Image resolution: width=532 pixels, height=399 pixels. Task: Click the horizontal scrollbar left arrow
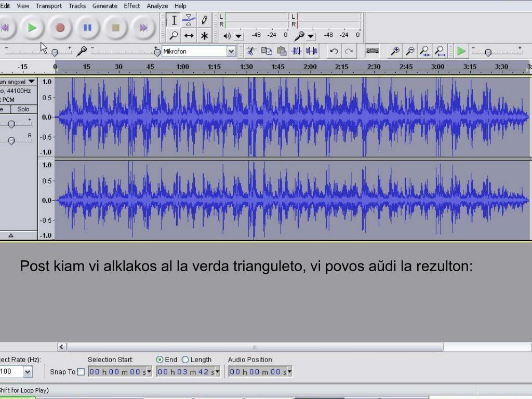point(61,347)
